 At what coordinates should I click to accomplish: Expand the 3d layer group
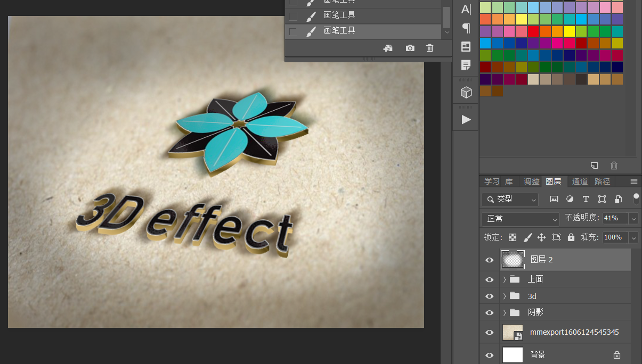point(505,296)
